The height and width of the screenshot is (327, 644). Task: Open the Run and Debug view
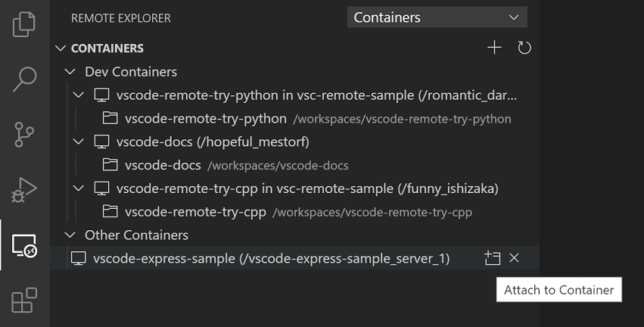pyautogui.click(x=24, y=190)
